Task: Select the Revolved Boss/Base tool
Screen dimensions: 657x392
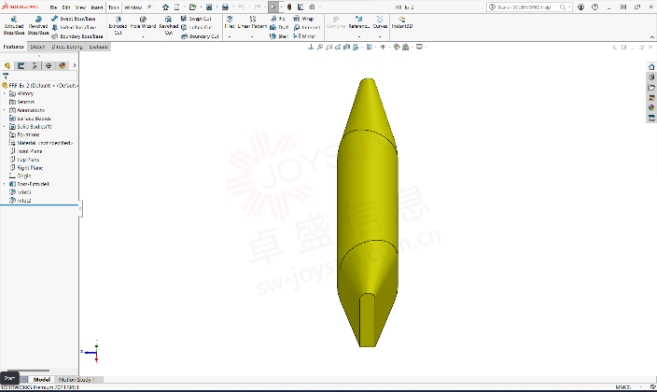Action: (38, 26)
